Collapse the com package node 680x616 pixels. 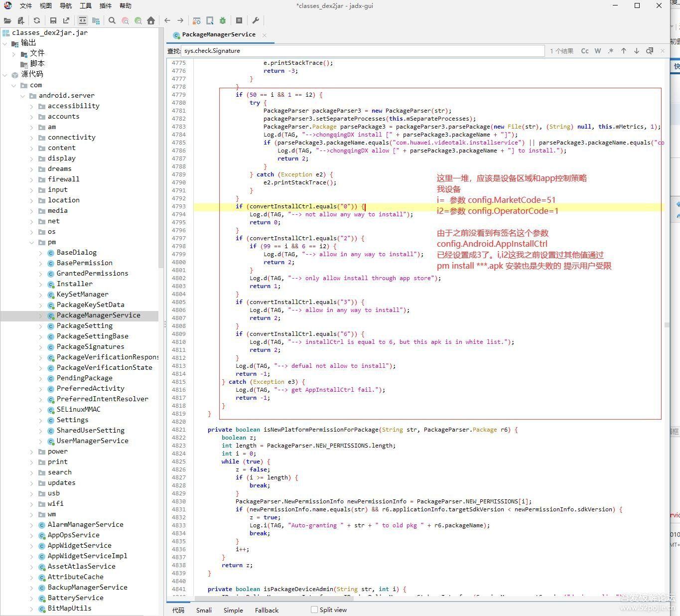click(14, 85)
